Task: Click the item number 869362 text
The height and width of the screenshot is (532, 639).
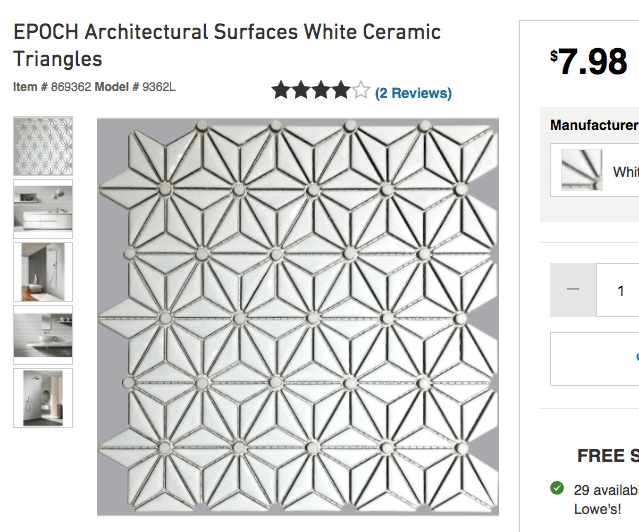Action: tap(67, 87)
